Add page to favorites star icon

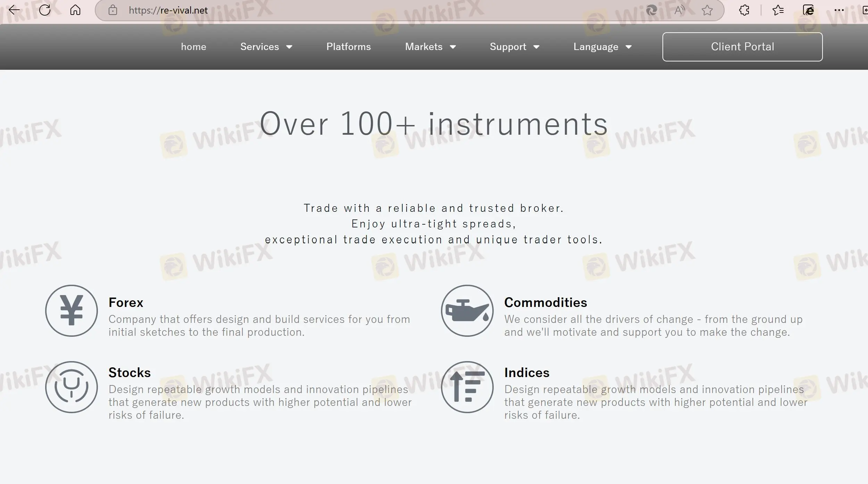coord(707,10)
